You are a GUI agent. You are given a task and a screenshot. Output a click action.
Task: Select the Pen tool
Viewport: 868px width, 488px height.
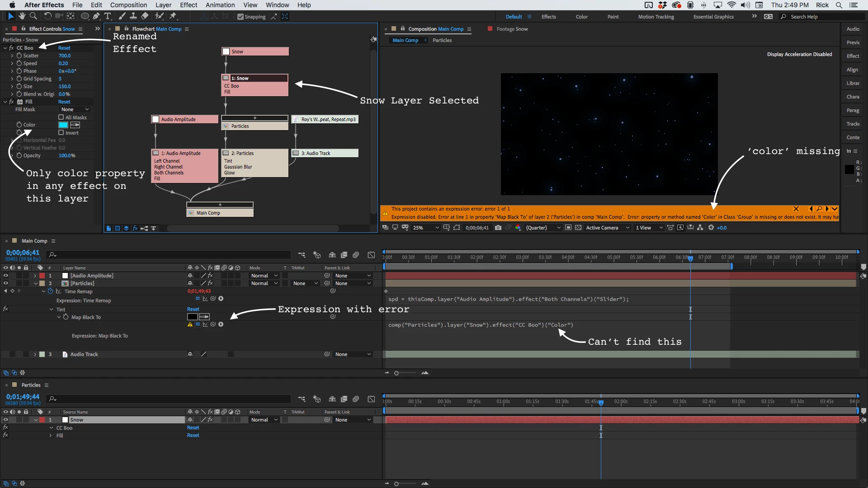(x=96, y=16)
